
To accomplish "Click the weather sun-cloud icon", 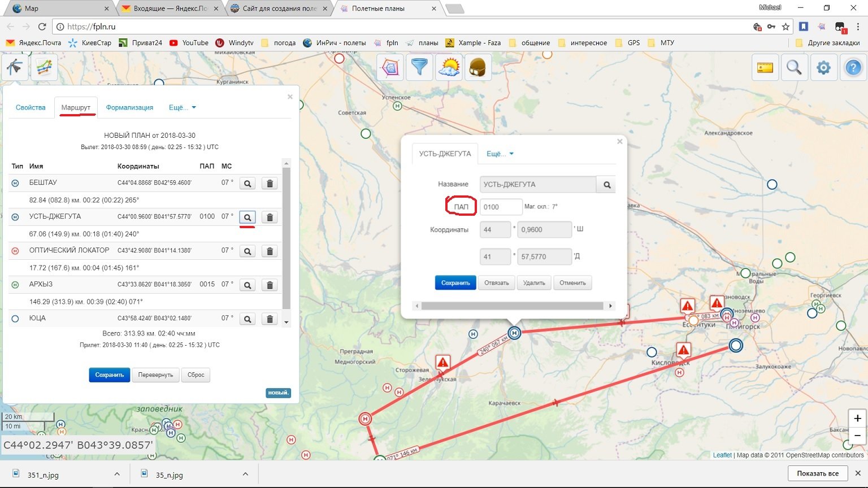I will click(449, 68).
